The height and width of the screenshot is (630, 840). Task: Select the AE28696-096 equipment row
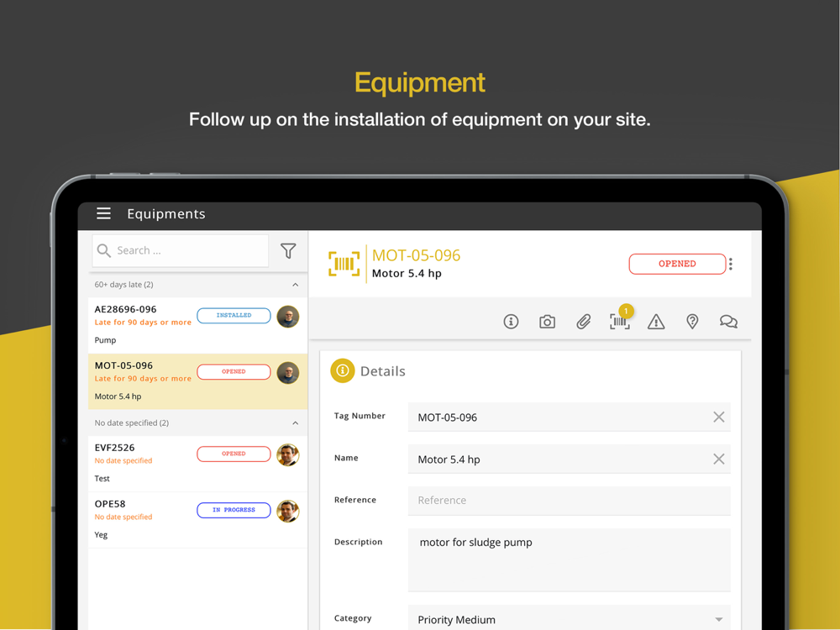point(197,325)
